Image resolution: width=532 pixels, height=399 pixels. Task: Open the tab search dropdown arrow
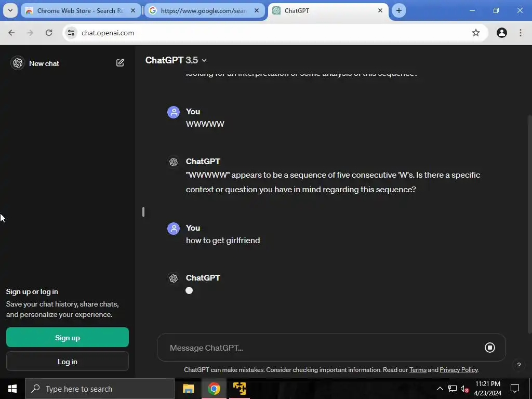coord(10,10)
